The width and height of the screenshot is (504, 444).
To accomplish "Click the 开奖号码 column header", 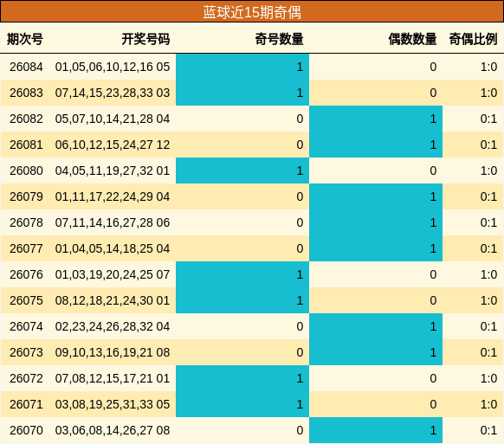I will click(x=145, y=39).
